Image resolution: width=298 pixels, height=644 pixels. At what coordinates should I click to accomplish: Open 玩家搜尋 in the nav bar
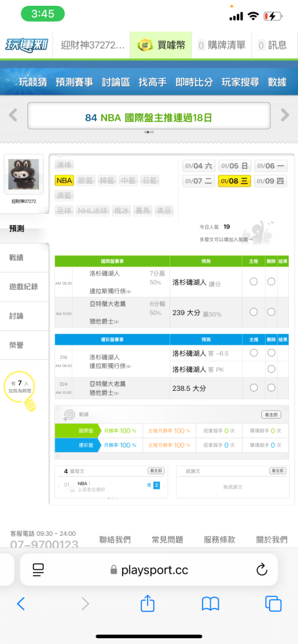(241, 82)
